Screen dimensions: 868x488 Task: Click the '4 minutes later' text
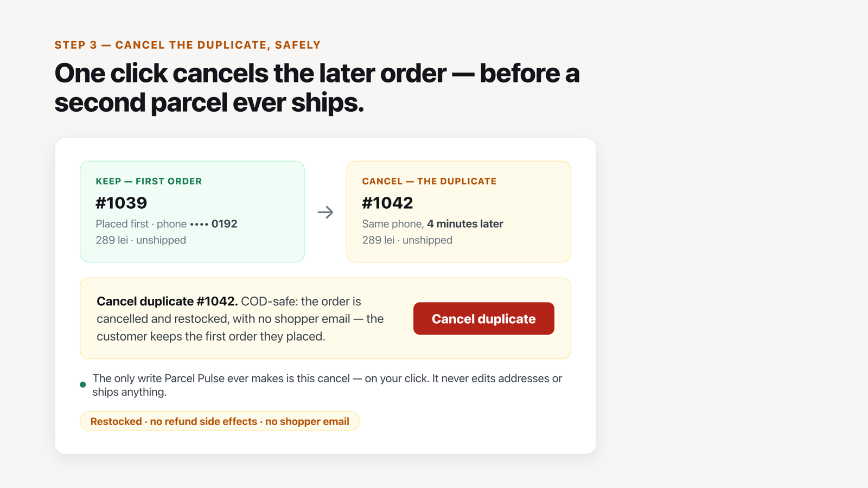pos(465,224)
